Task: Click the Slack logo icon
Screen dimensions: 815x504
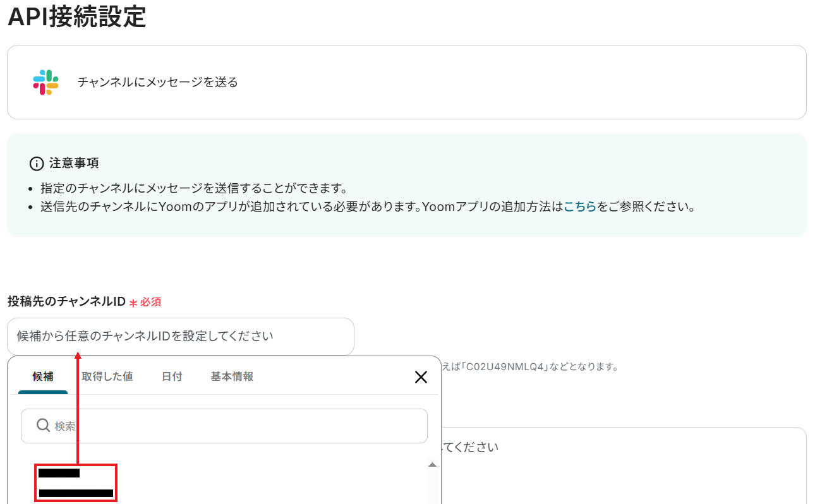Action: 45,82
